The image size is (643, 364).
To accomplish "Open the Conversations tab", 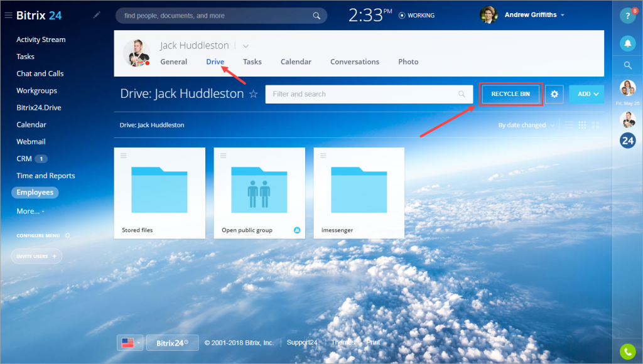I will (x=355, y=62).
